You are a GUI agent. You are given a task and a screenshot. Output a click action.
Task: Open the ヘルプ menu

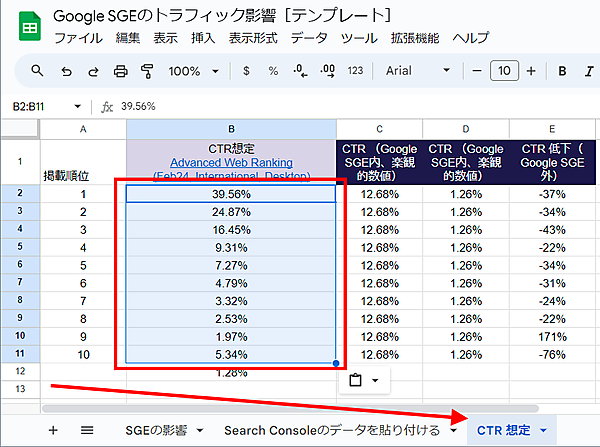(471, 38)
